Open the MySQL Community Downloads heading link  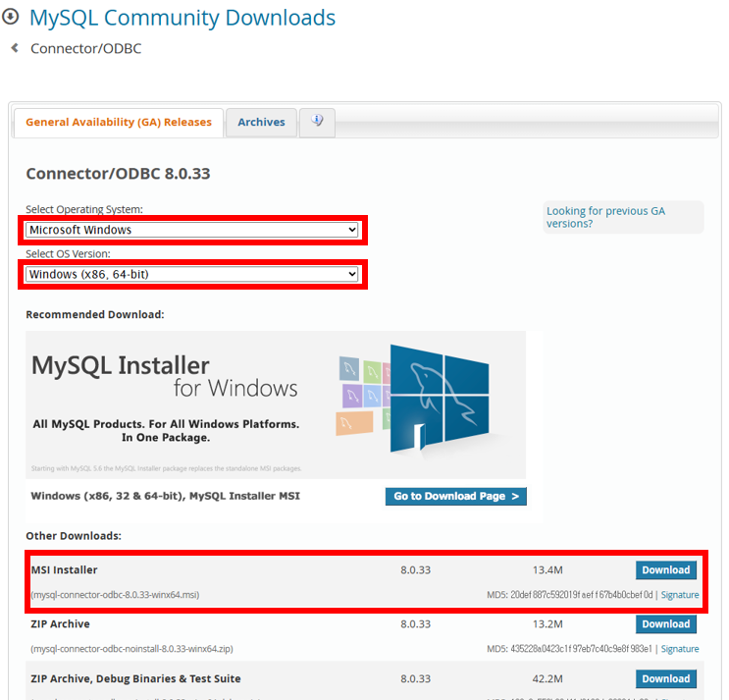pyautogui.click(x=182, y=18)
